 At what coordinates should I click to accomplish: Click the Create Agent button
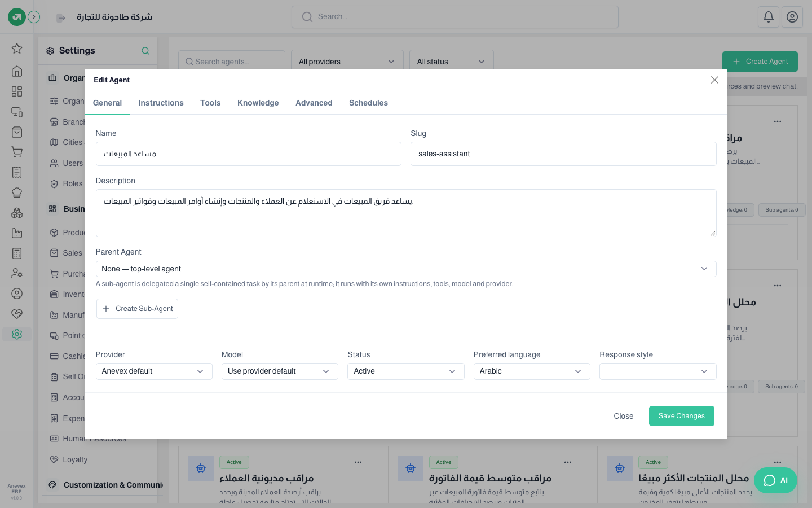760,62
